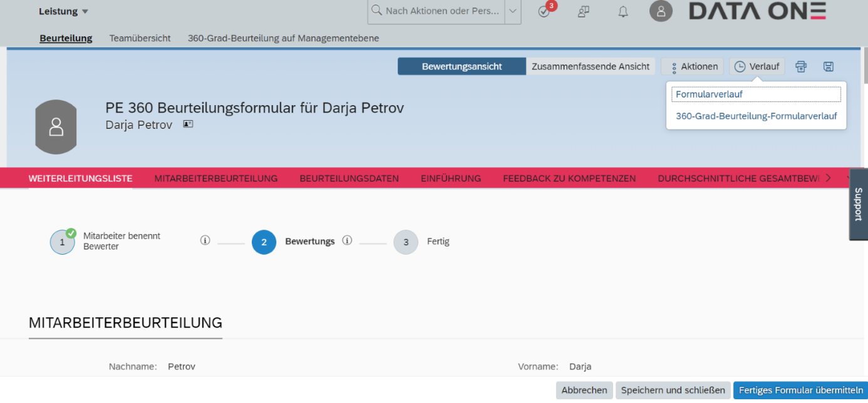
Task: Open the org chart people icon
Action: point(584,11)
